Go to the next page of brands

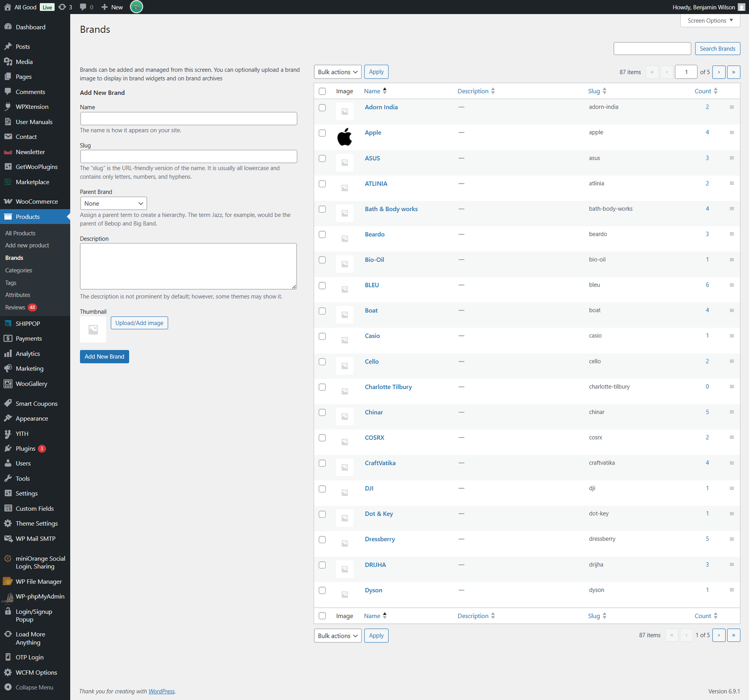tap(719, 72)
